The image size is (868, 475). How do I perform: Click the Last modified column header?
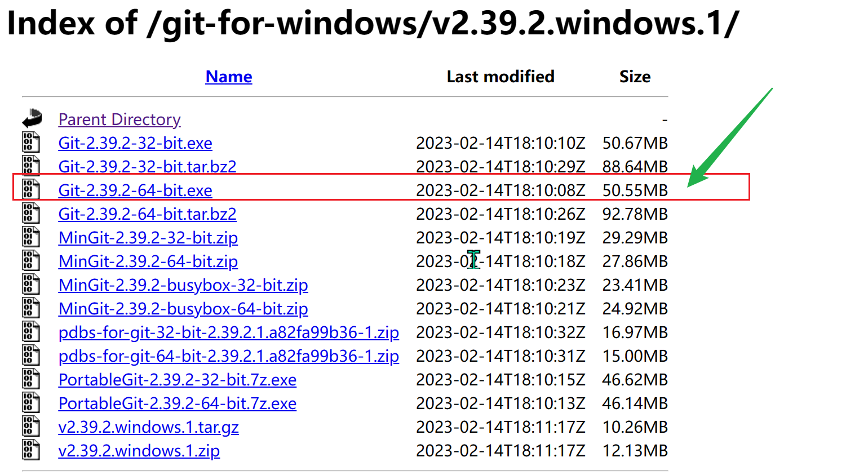point(501,77)
